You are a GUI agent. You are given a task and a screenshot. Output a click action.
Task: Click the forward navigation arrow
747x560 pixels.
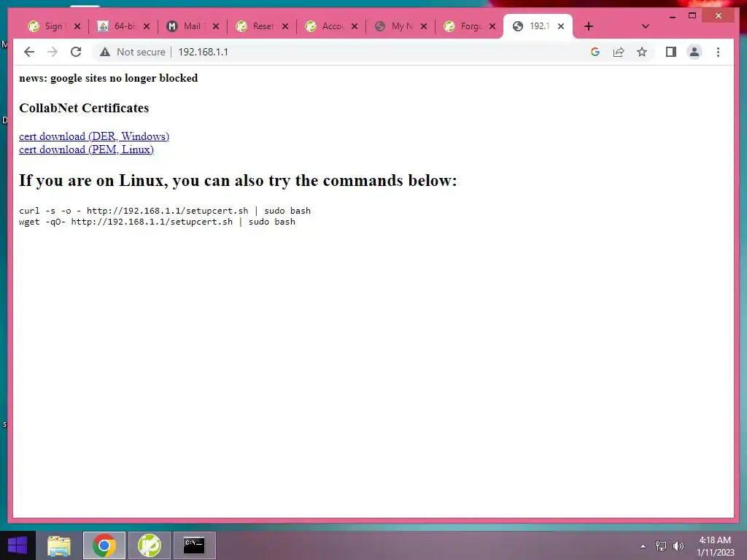[53, 52]
